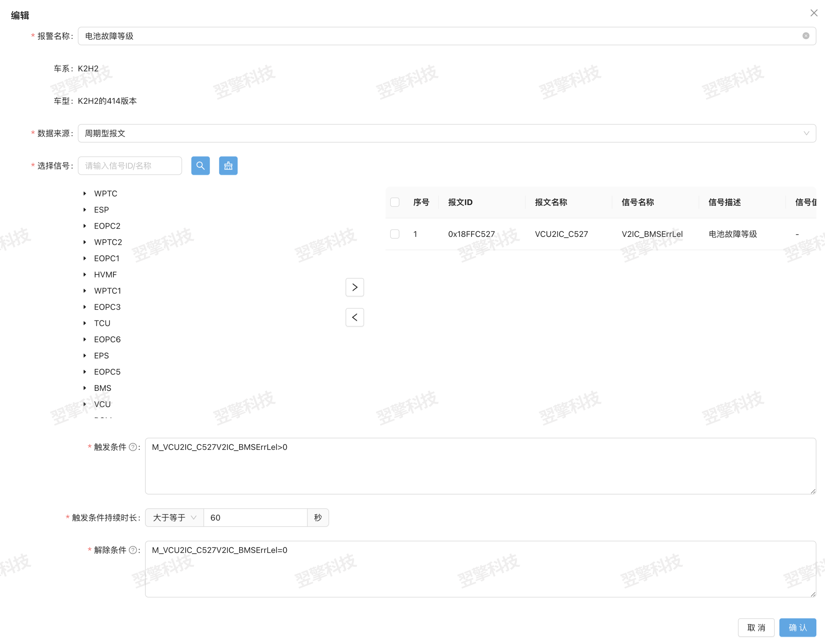Click the help icon next to 解除条件
Image resolution: width=825 pixels, height=644 pixels.
click(x=133, y=550)
